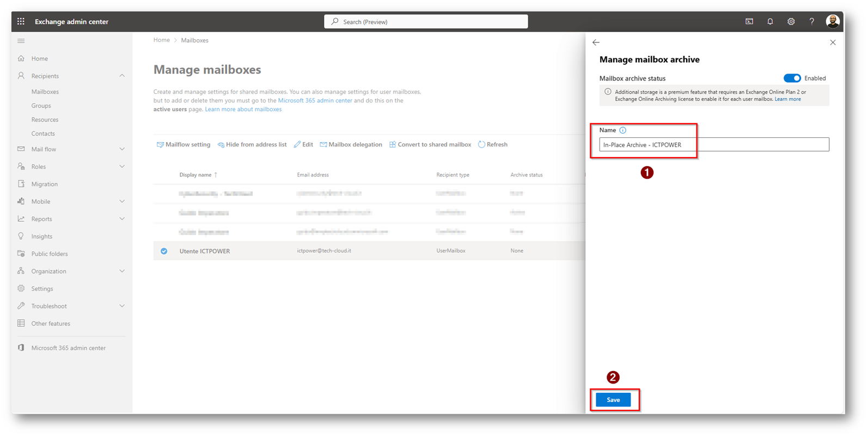
Task: Click Convert to shared mailbox
Action: coord(430,144)
